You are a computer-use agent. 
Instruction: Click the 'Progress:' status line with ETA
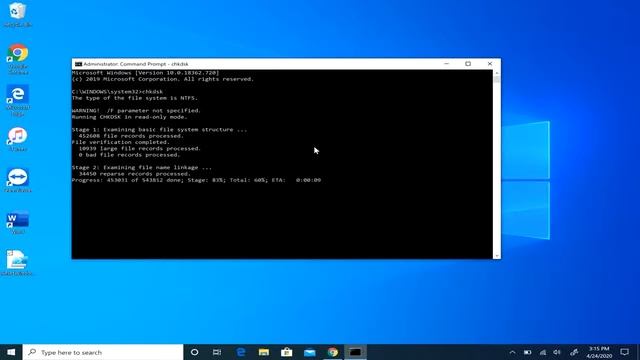pos(196,180)
